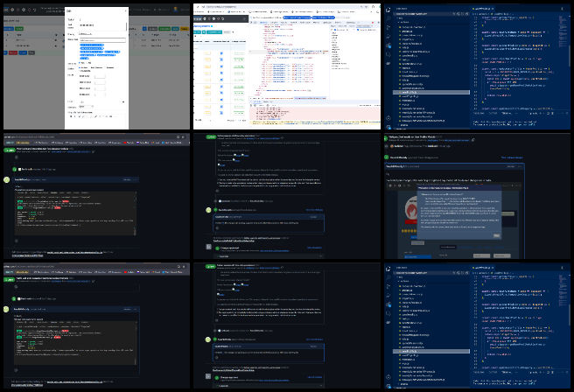Click Bold icon in the Edit dialog text editor
The image size is (574, 392).
[69, 116]
